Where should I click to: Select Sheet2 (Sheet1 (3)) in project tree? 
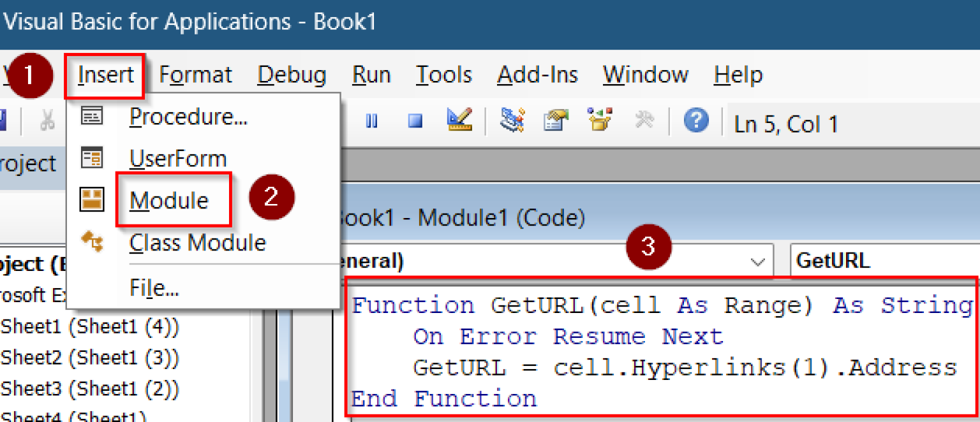tap(90, 358)
